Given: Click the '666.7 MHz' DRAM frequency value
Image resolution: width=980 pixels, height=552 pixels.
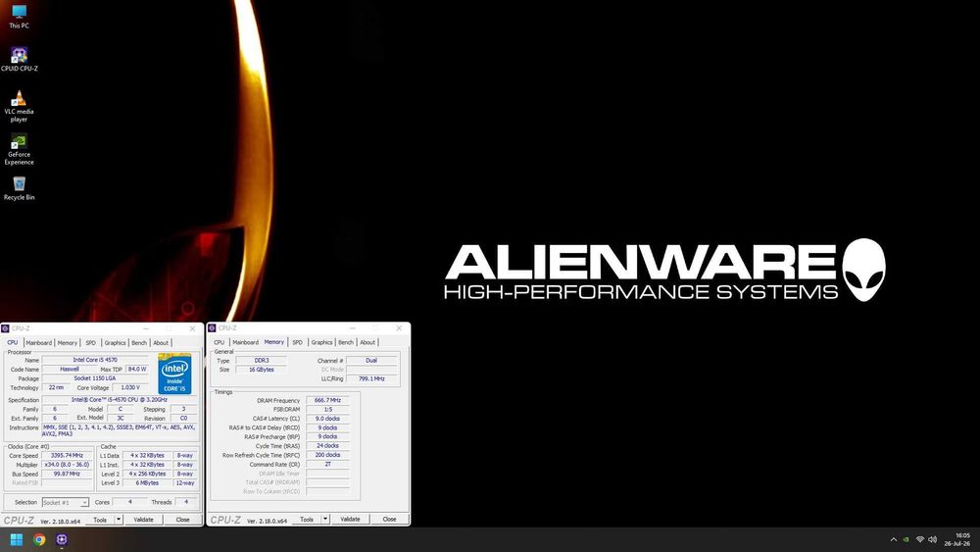Looking at the screenshot, I should click(327, 400).
